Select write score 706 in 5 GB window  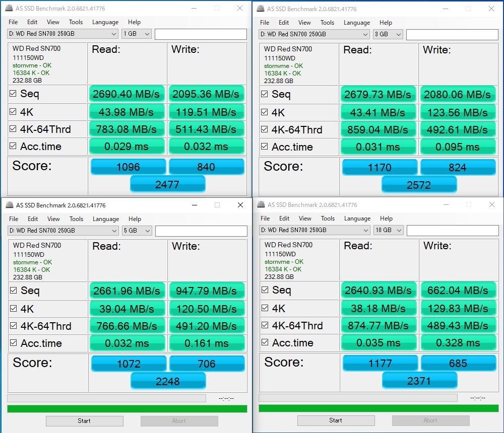coord(207,364)
